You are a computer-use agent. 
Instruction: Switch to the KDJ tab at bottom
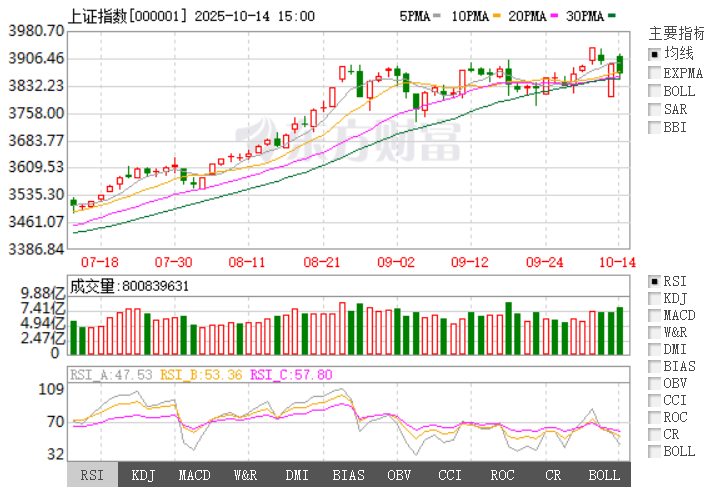(x=144, y=475)
